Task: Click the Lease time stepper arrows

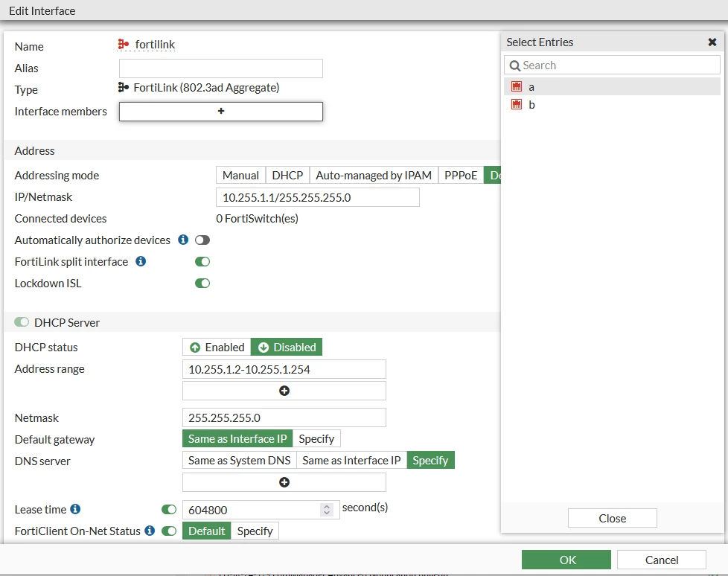Action: pyautogui.click(x=327, y=510)
